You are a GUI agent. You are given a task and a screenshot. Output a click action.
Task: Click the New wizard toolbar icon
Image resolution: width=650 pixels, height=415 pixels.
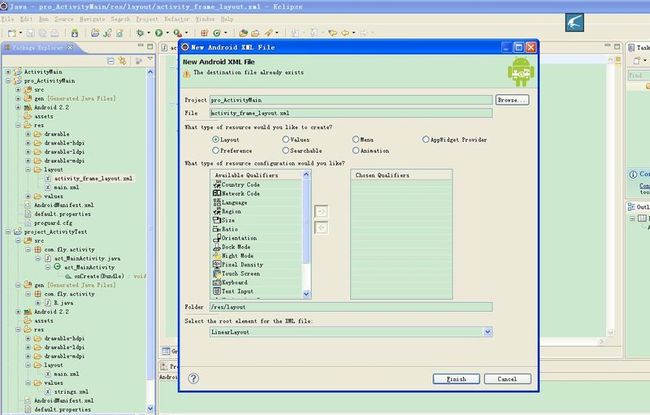(x=12, y=33)
